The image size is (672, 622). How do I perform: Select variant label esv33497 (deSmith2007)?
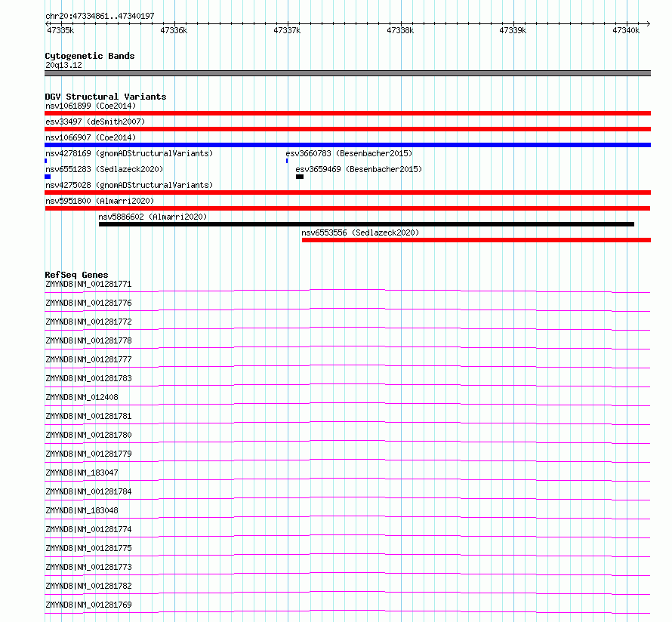[95, 122]
